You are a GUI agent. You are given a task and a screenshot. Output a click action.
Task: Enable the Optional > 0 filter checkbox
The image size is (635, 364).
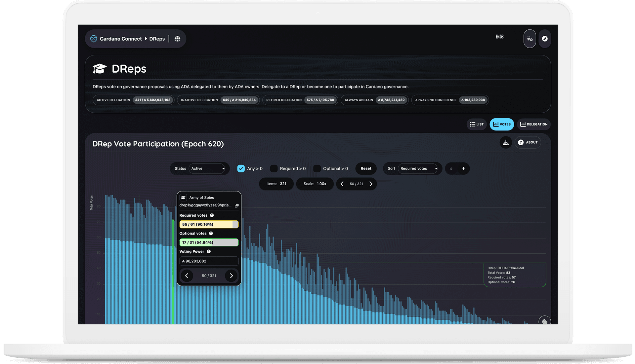click(317, 168)
